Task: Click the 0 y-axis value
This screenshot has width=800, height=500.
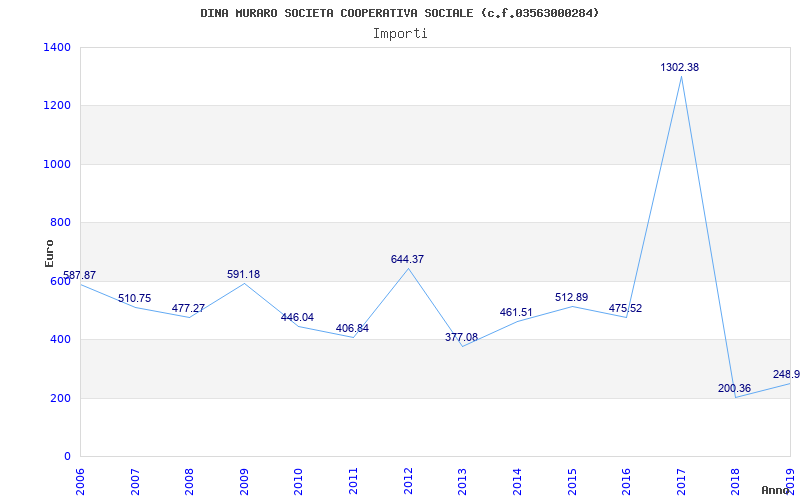Action: [67, 456]
